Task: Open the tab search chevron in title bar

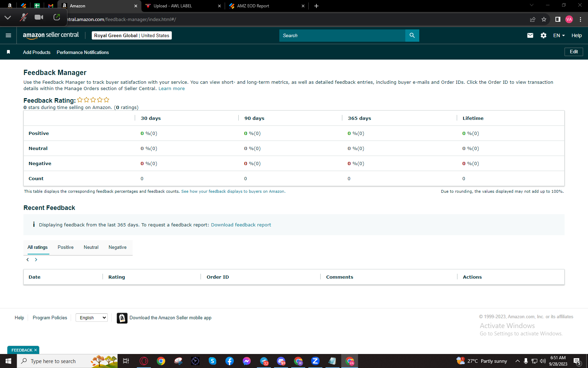Action: point(532,5)
